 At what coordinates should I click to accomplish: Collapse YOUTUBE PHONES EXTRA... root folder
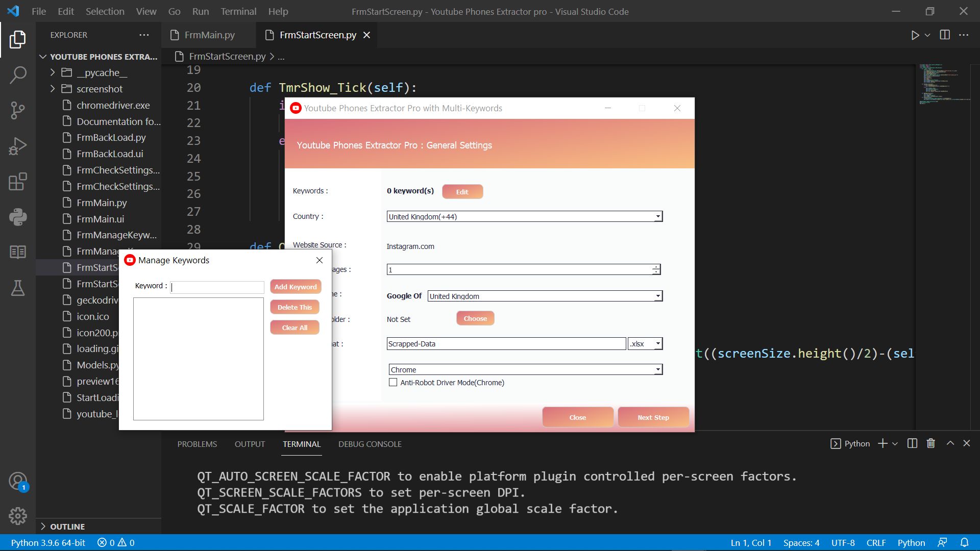99,57
